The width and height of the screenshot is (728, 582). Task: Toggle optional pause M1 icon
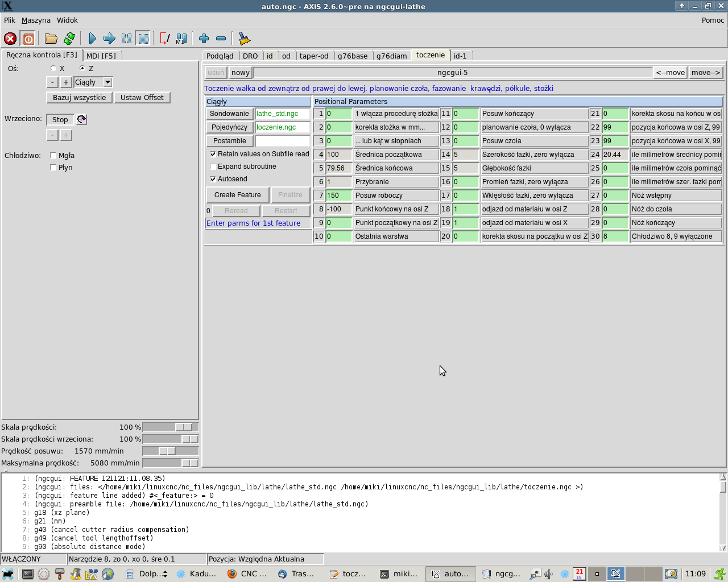click(x=181, y=39)
